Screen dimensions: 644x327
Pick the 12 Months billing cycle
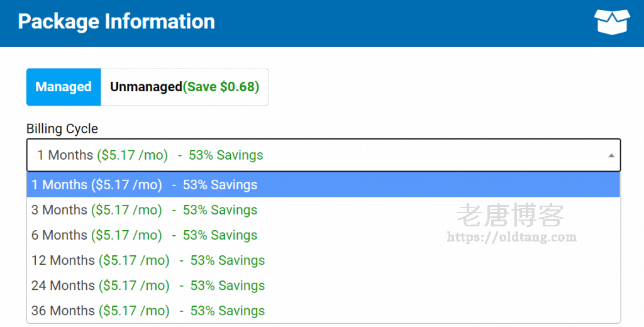[x=148, y=260]
